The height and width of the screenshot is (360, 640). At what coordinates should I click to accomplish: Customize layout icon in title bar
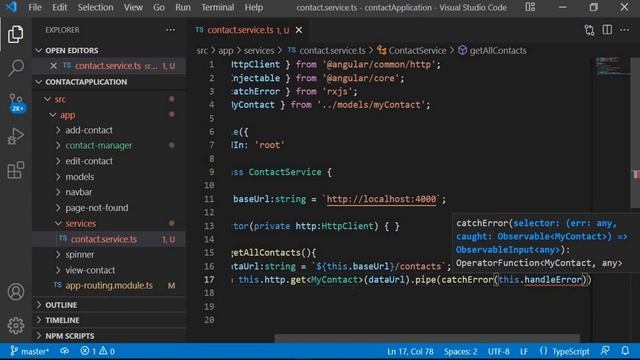[530, 7]
